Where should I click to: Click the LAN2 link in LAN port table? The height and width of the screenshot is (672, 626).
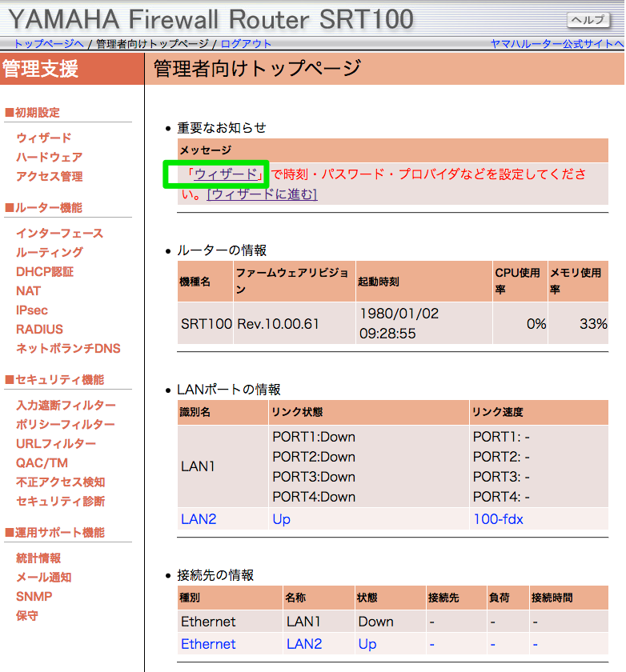[x=199, y=519]
